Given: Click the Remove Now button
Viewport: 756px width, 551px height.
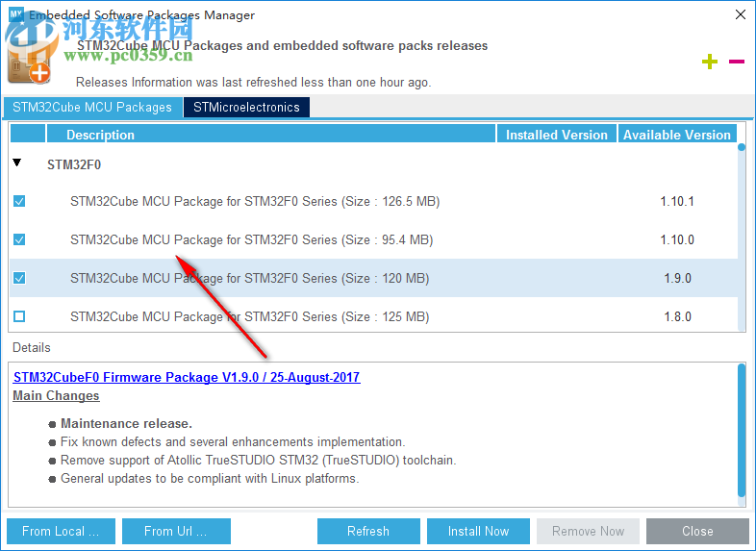Looking at the screenshot, I should coord(588,531).
